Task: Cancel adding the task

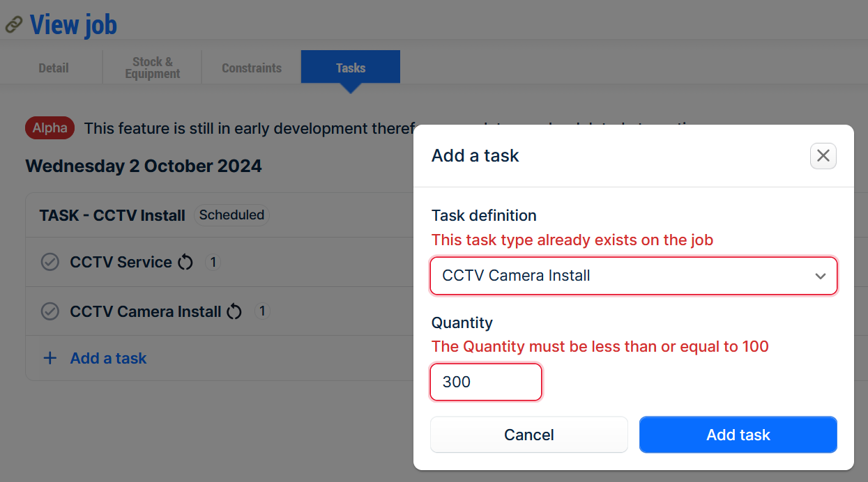Action: click(529, 435)
